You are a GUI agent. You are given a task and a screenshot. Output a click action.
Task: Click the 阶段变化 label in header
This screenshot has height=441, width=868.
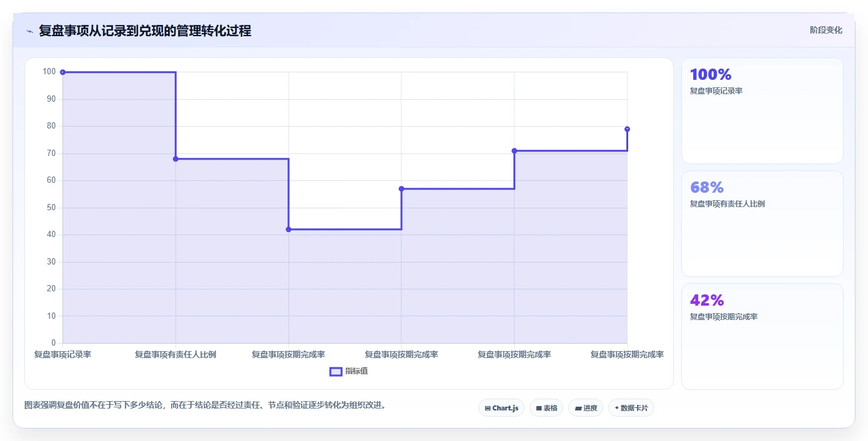click(826, 30)
